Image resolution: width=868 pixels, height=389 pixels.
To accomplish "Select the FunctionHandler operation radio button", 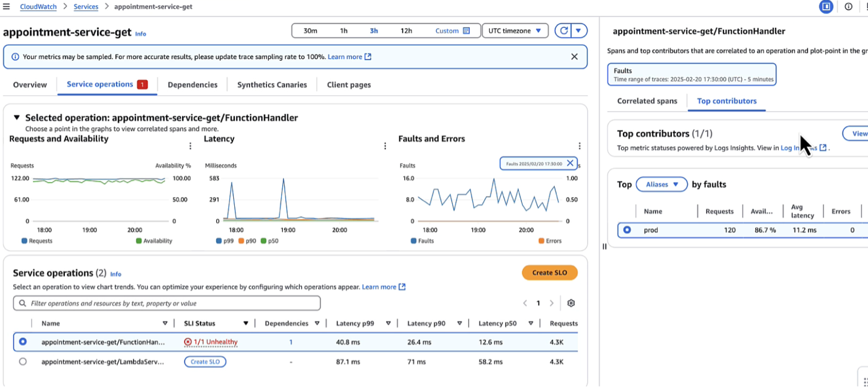I will (22, 342).
